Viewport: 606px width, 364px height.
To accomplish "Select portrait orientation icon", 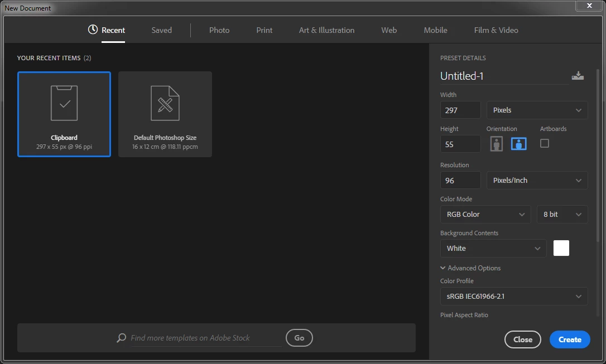I will pyautogui.click(x=496, y=144).
